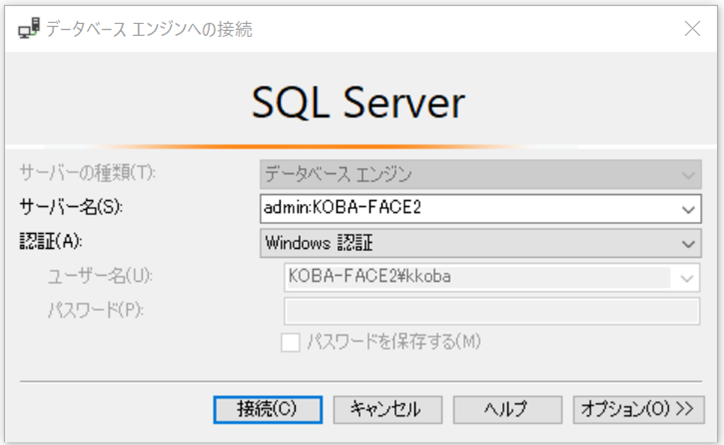The image size is (724, 445).
Task: Click the データベース エンジンへの接続 title text
Action: pos(149,29)
